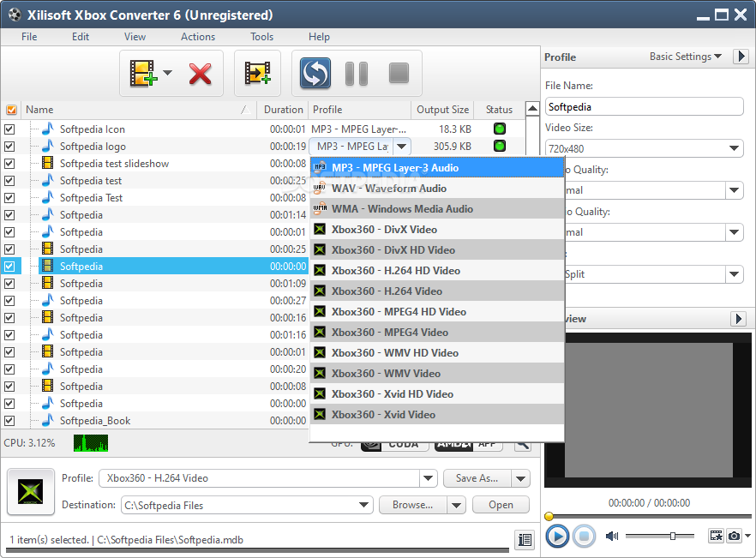Screen dimensions: 756x558
Task: Click the CPU usage graph
Action: pos(91,443)
